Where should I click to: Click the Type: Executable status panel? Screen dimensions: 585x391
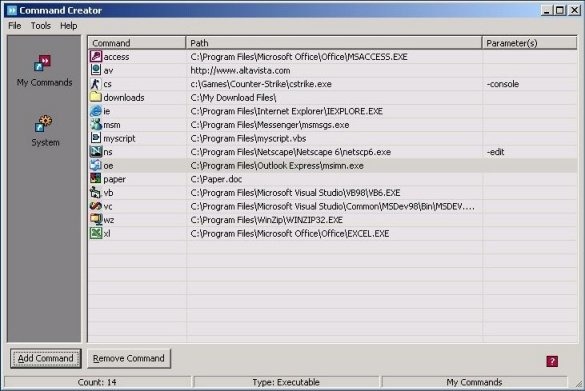pos(286,382)
